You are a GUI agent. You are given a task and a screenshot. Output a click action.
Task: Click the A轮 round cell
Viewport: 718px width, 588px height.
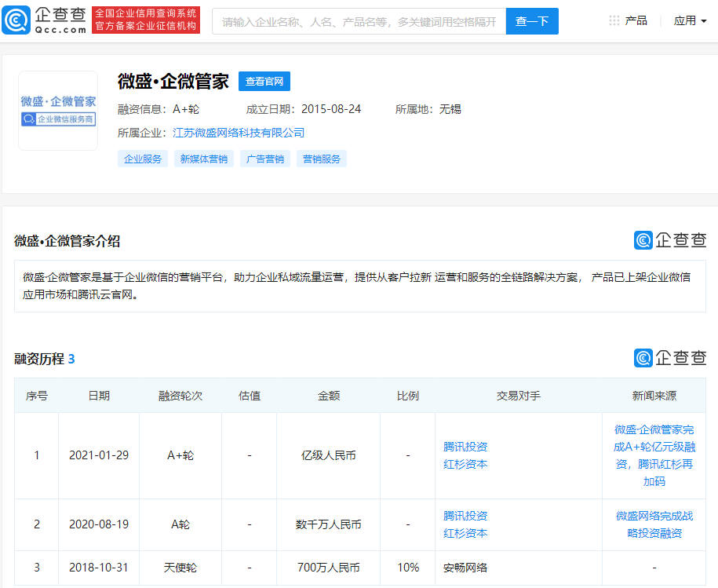(x=180, y=524)
